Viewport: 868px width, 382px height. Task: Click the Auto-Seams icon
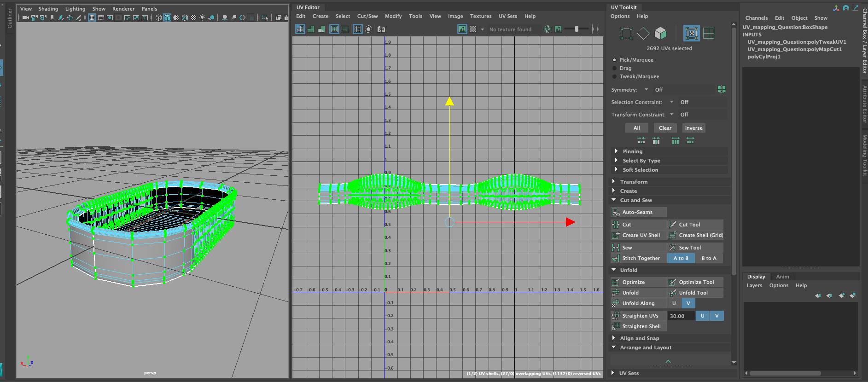616,212
